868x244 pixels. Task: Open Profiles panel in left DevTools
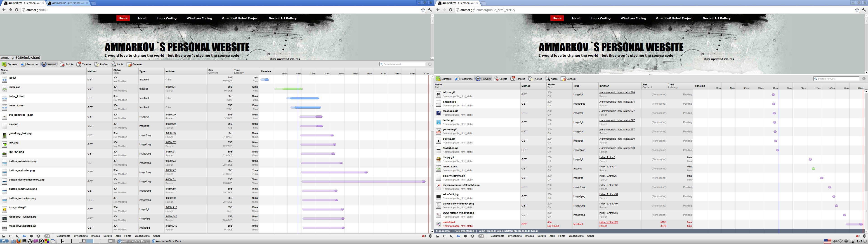point(101,64)
